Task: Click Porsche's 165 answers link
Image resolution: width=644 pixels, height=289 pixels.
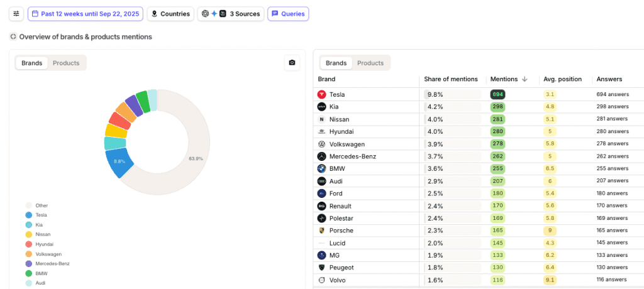Action: (613, 231)
